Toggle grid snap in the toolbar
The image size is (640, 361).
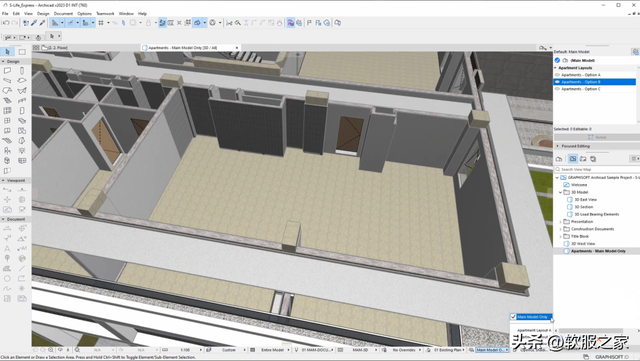[101, 23]
